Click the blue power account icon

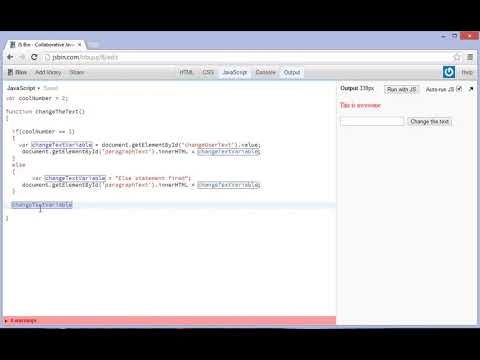pyautogui.click(x=449, y=72)
